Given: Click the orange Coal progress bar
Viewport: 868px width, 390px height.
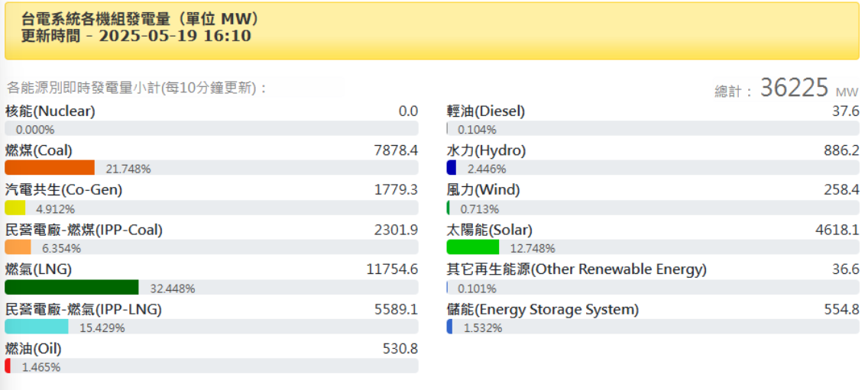Looking at the screenshot, I should click(x=50, y=168).
